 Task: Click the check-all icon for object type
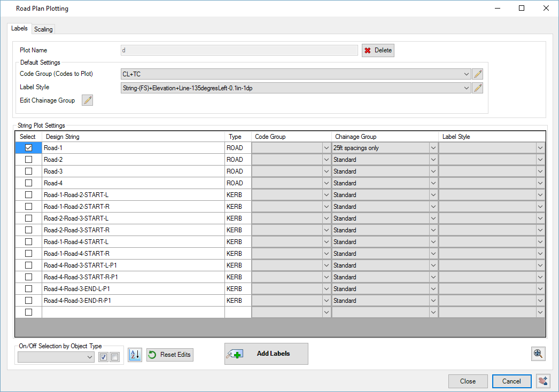coord(103,357)
